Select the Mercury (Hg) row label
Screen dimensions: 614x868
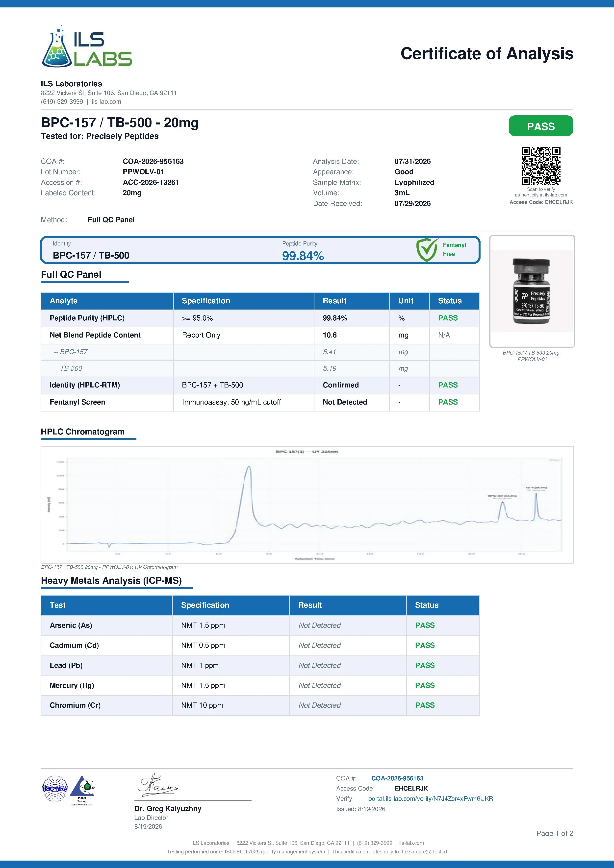pyautogui.click(x=72, y=685)
